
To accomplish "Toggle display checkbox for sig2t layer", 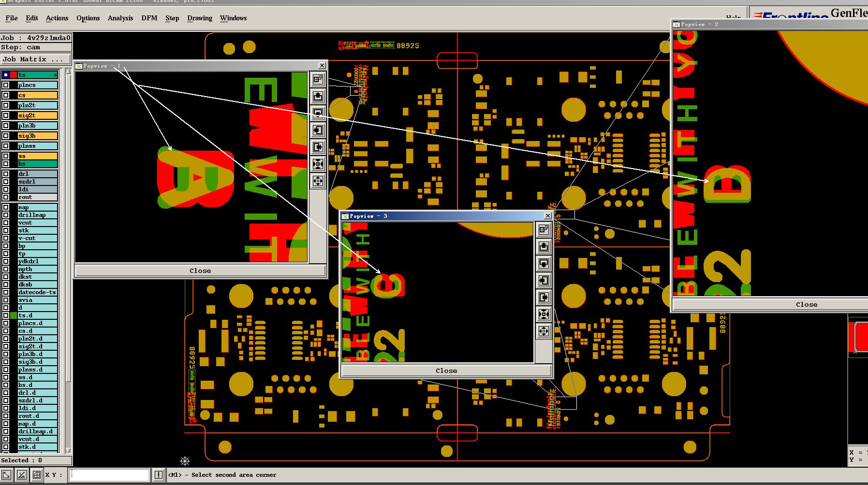I will (6, 115).
